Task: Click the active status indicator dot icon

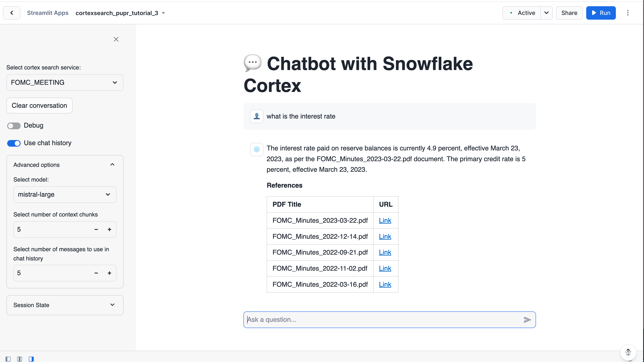Action: [511, 13]
